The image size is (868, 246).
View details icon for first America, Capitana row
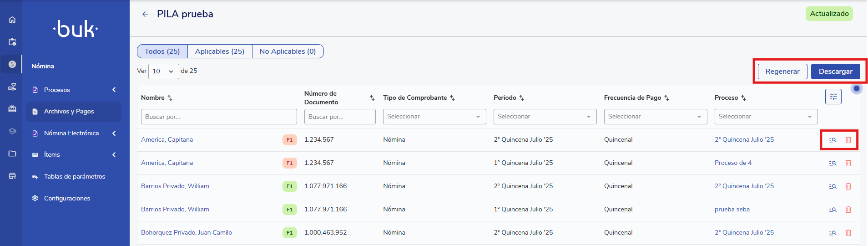[833, 140]
